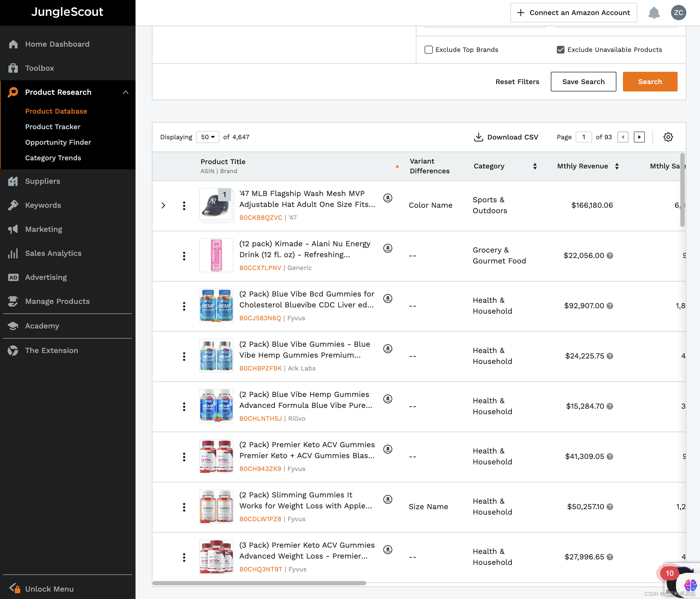The image size is (700, 599).
Task: Open row menu for (3 Pack) Premier Keto
Action: 184,558
